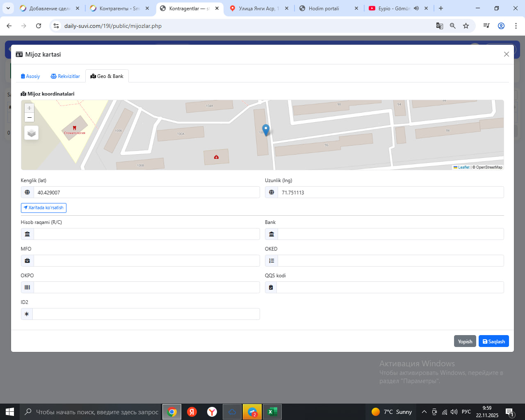The width and height of the screenshot is (525, 420).
Task: Open Excel from the Windows taskbar
Action: tap(272, 412)
